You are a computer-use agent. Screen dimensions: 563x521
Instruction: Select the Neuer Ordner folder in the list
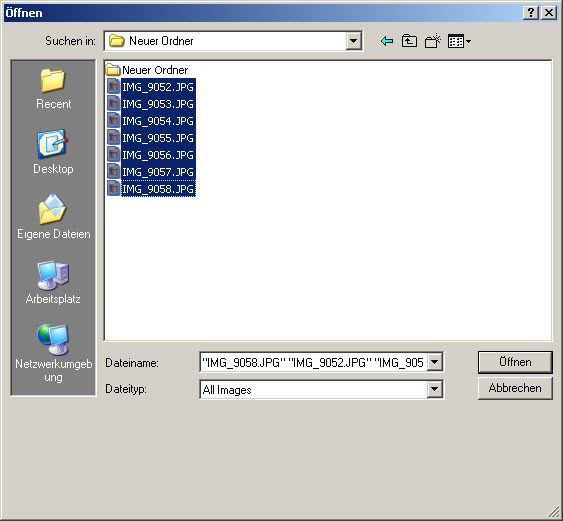tap(147, 70)
